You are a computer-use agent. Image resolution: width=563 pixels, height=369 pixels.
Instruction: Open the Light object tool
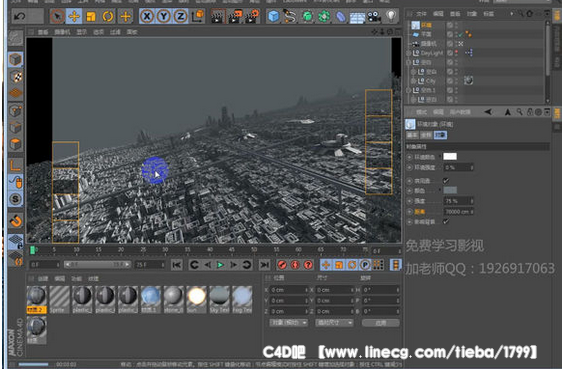click(x=391, y=16)
